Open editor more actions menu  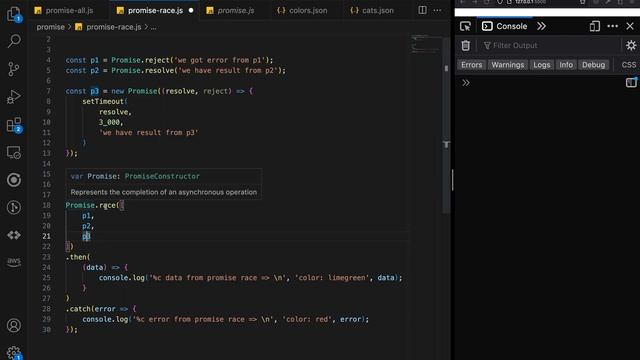[437, 10]
